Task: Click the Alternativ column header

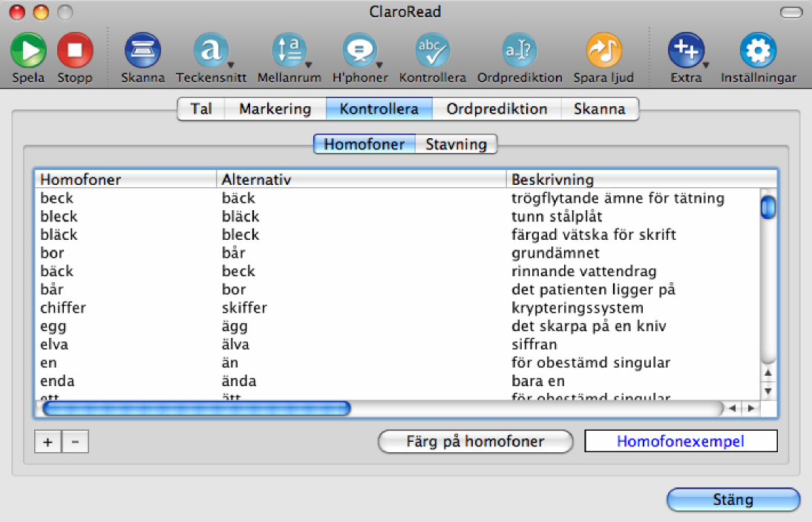Action: (x=361, y=179)
